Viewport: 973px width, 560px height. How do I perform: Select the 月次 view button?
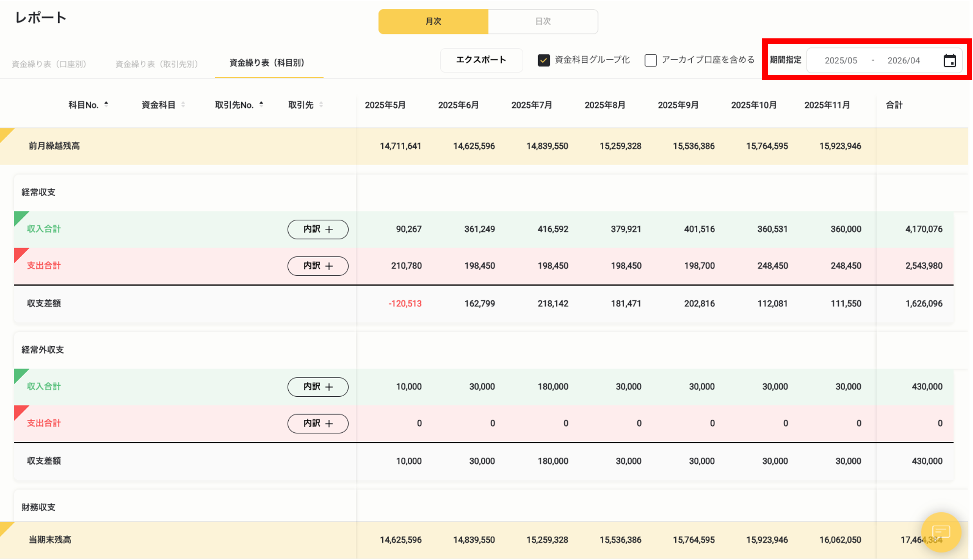(433, 22)
